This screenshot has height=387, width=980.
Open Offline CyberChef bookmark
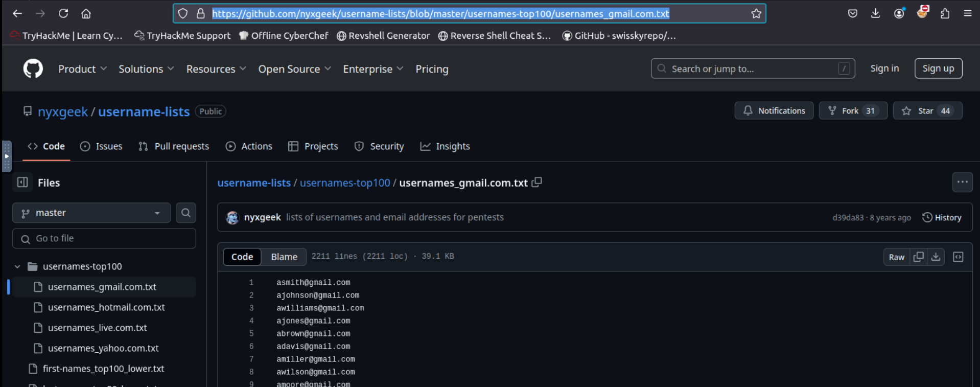click(284, 35)
